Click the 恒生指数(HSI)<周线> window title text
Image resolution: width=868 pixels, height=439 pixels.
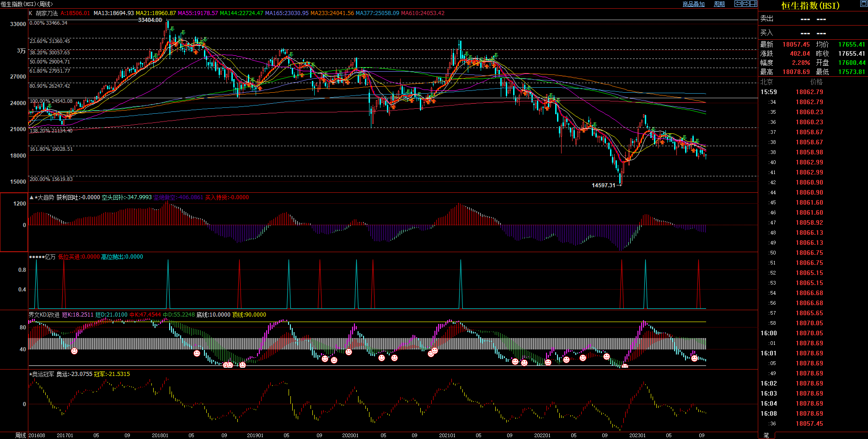coord(27,4)
